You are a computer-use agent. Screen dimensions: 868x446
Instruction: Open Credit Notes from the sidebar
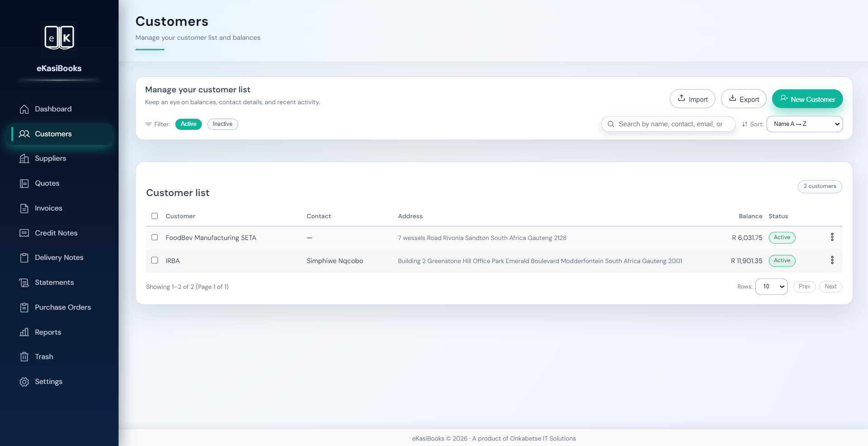(56, 233)
